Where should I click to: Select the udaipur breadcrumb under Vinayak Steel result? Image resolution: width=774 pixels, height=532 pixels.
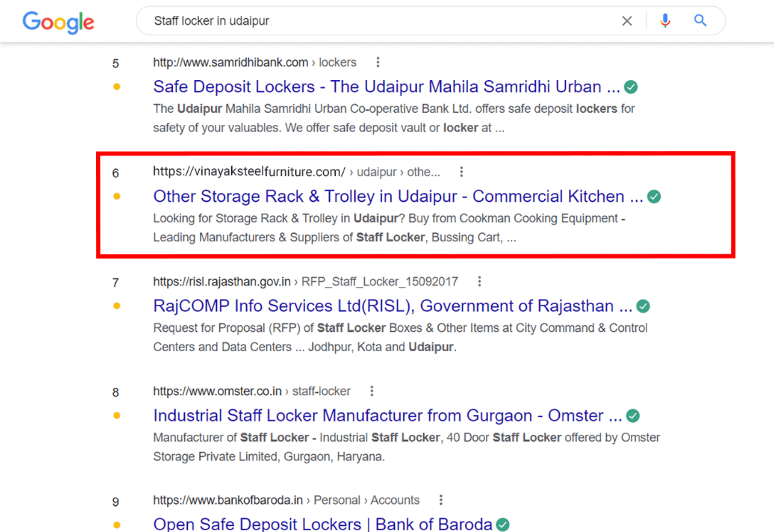[x=376, y=172]
